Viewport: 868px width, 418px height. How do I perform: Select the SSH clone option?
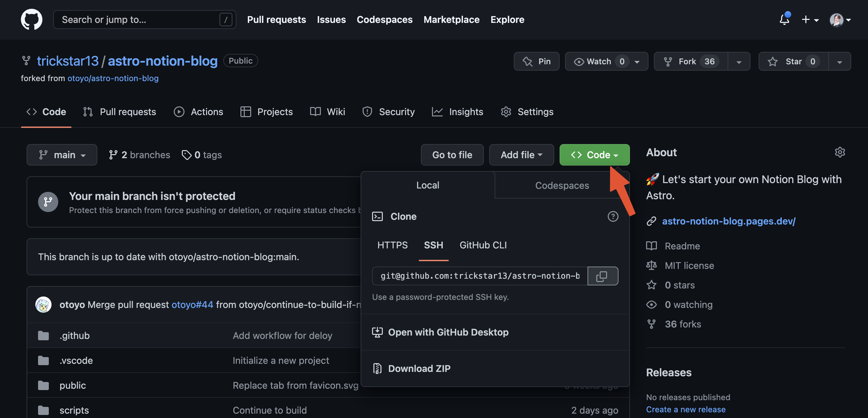pos(433,245)
